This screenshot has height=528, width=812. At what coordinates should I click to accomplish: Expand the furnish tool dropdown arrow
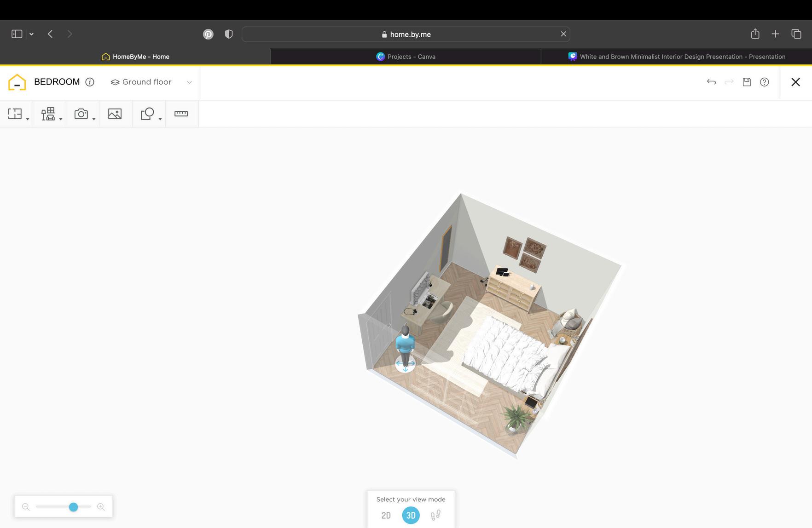click(x=61, y=119)
